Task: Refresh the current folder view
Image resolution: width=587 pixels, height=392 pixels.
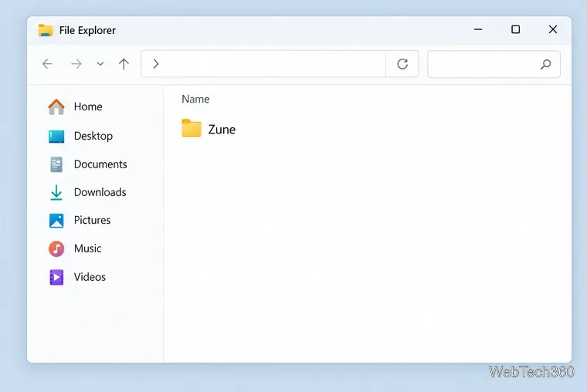Action: pyautogui.click(x=402, y=64)
